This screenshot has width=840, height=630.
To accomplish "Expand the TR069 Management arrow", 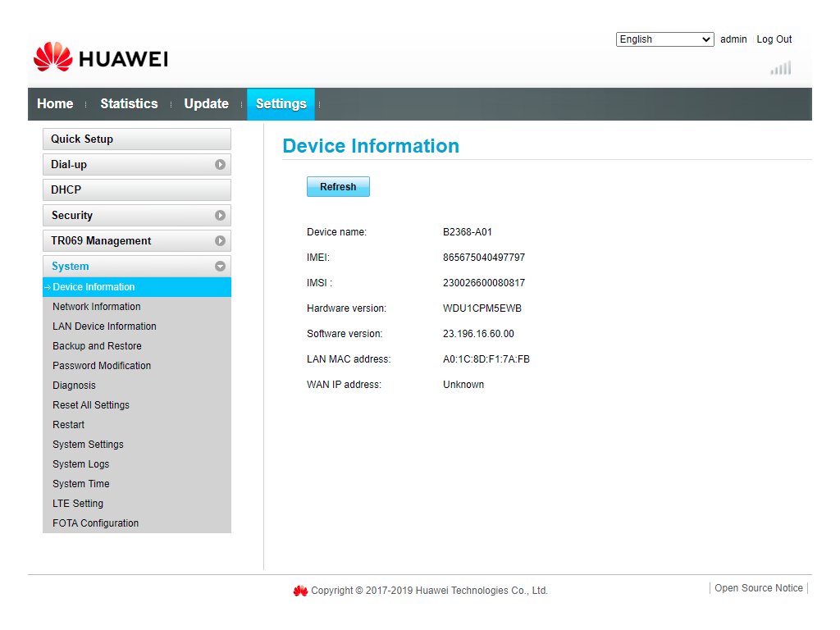I will coord(220,241).
